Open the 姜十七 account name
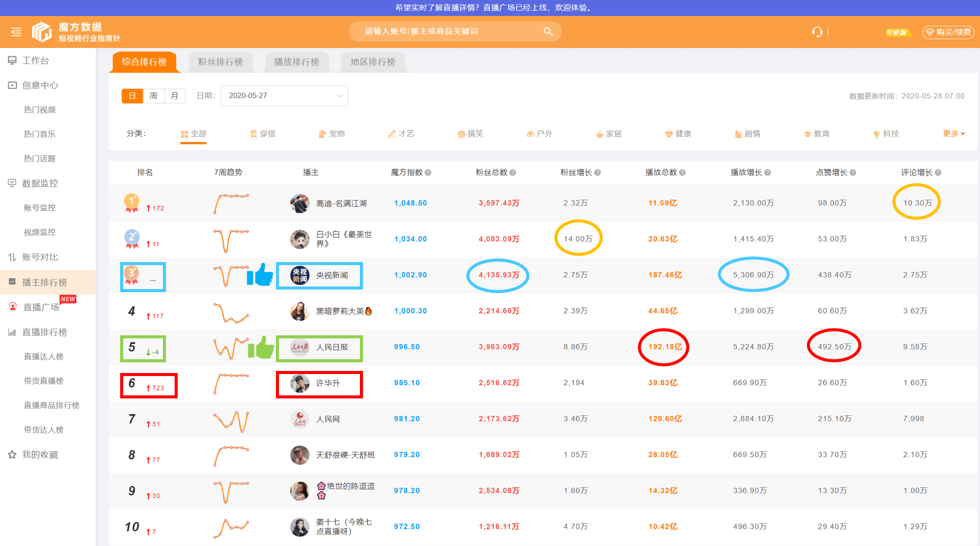Viewport: 980px width, 546px height. pyautogui.click(x=344, y=527)
